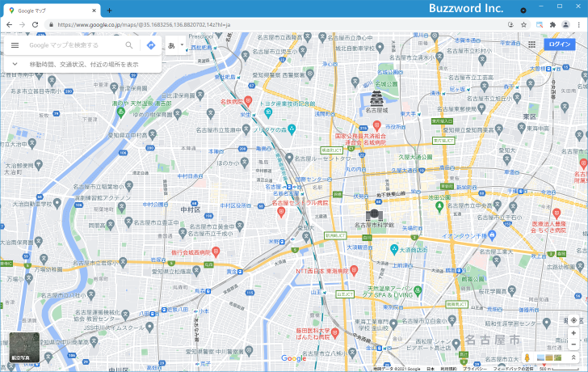Click the 鶴舞公園 park label

[472, 279]
